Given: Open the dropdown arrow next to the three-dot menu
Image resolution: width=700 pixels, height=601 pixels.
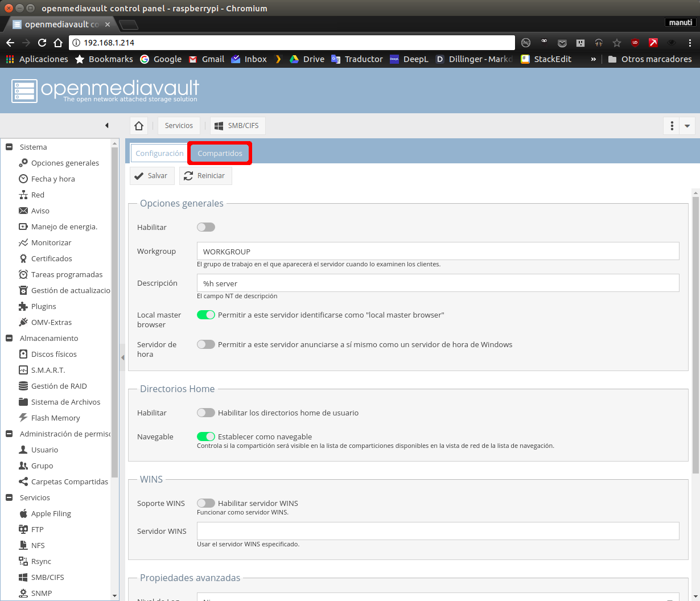Looking at the screenshot, I should tap(687, 126).
